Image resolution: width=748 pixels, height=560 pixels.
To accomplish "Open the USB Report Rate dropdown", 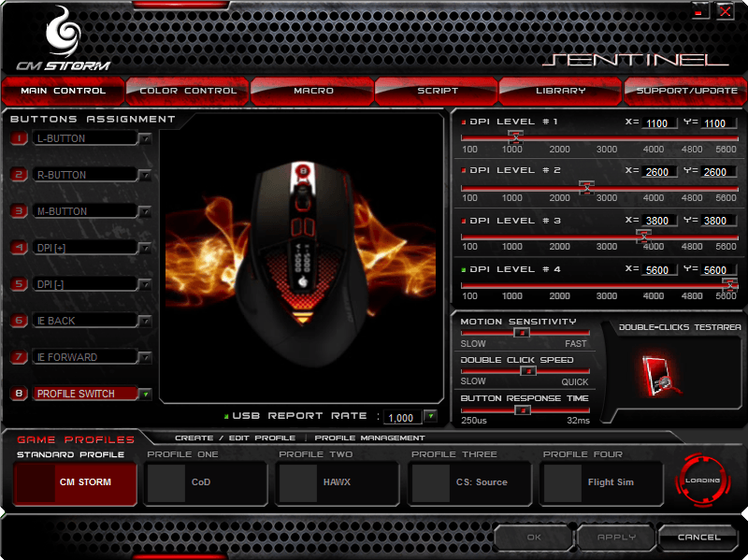I will coord(430,416).
